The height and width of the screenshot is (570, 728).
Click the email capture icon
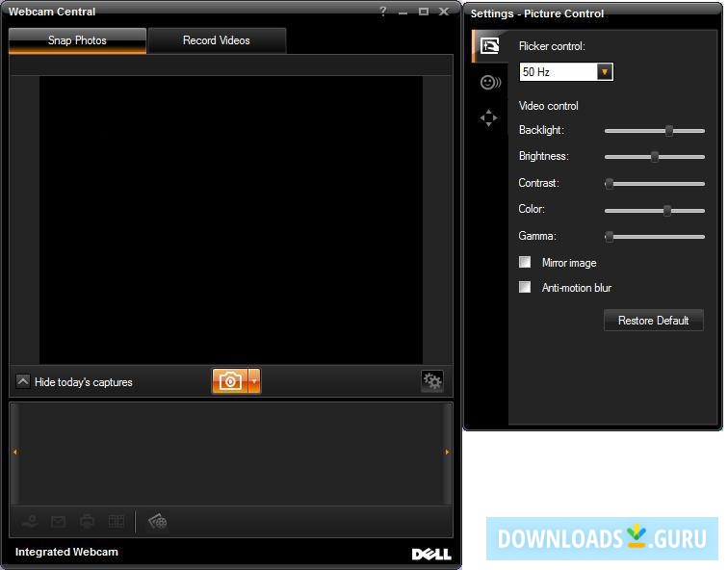(59, 522)
